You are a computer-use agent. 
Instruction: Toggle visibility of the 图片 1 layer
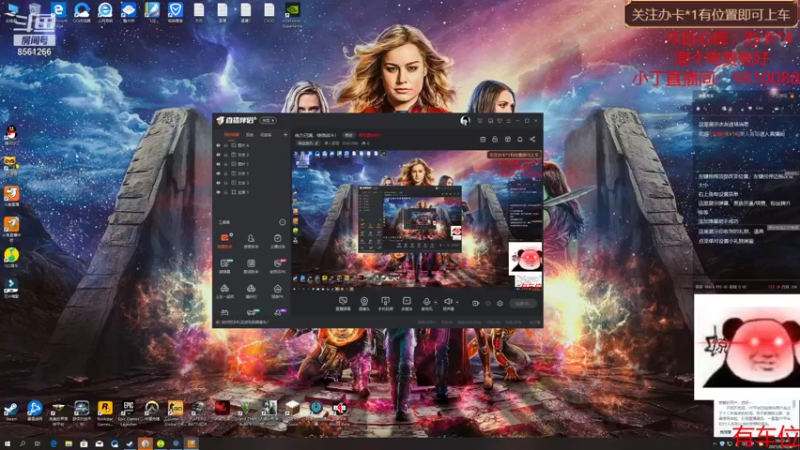pos(218,164)
